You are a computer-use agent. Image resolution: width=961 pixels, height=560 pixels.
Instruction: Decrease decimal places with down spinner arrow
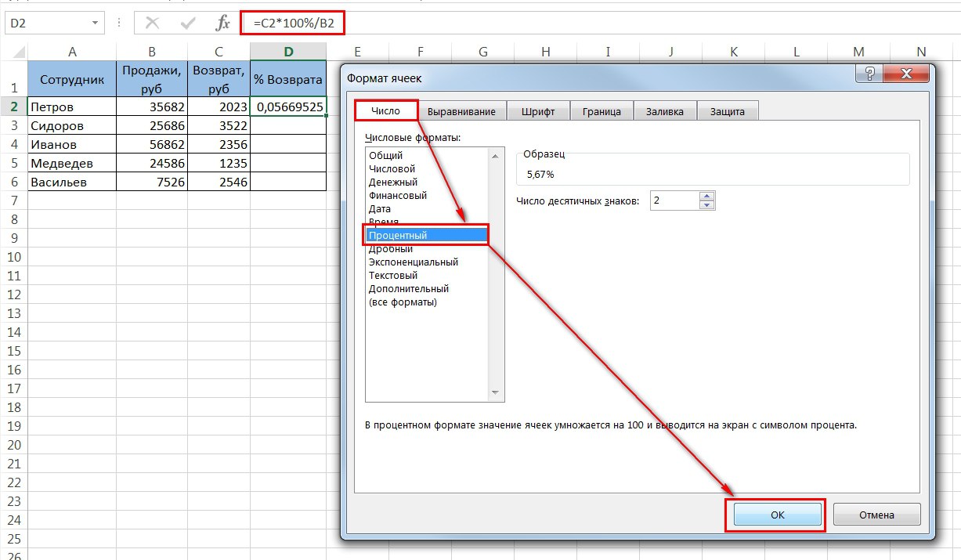(x=707, y=205)
